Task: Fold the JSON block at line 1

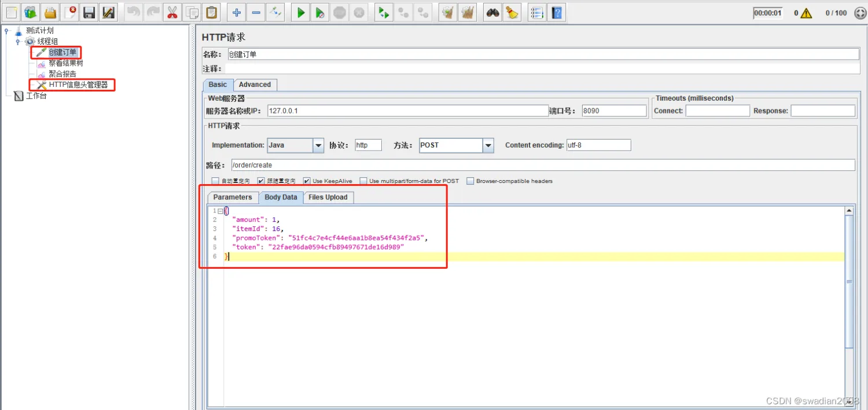Action: [220, 211]
